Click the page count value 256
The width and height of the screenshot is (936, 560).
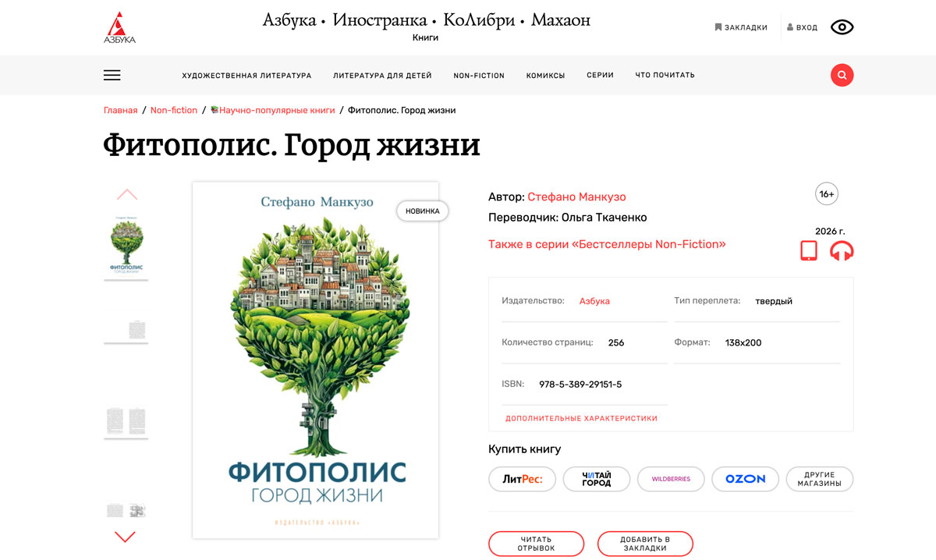(616, 342)
